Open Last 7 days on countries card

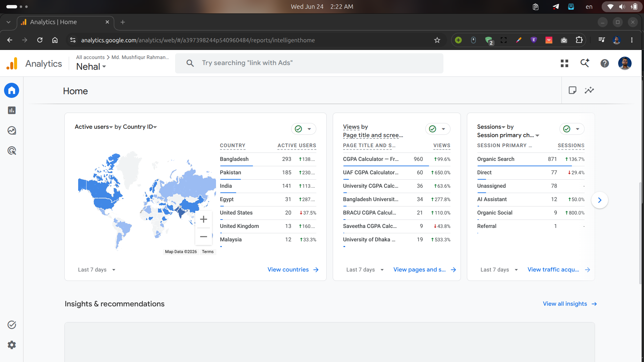coord(97,270)
